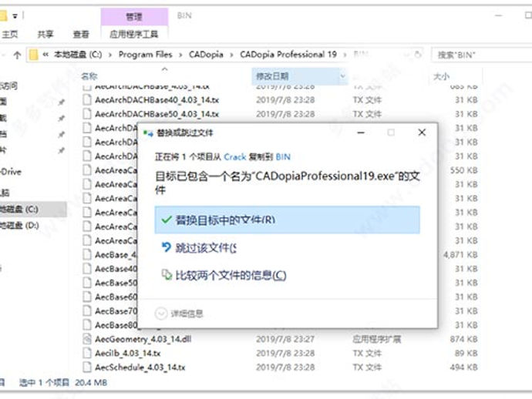This screenshot has height=399, width=532.
Task: Click 应用程序扩展 type of AecGeometry dll
Action: coord(376,339)
